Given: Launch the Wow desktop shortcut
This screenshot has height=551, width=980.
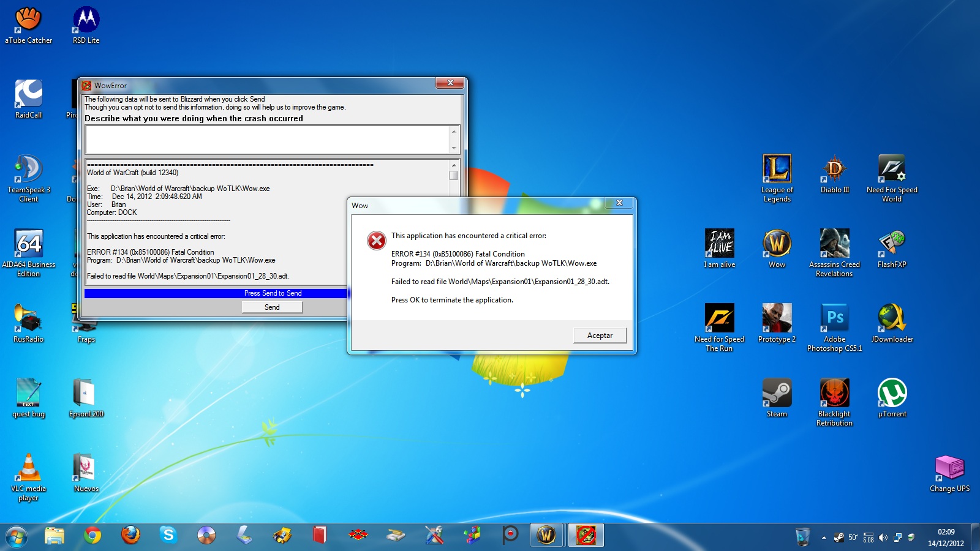Looking at the screenshot, I should pos(777,249).
